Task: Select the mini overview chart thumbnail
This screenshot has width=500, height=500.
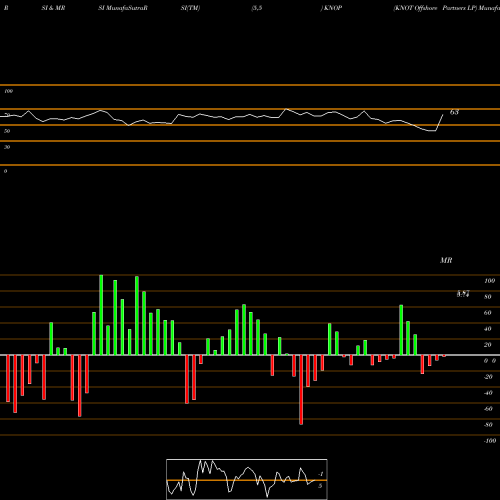Action: [247, 479]
